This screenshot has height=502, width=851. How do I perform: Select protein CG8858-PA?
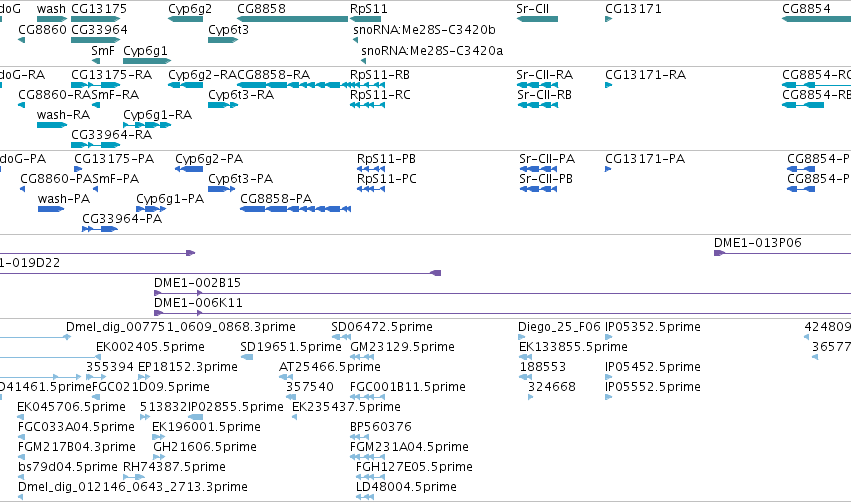(x=276, y=199)
